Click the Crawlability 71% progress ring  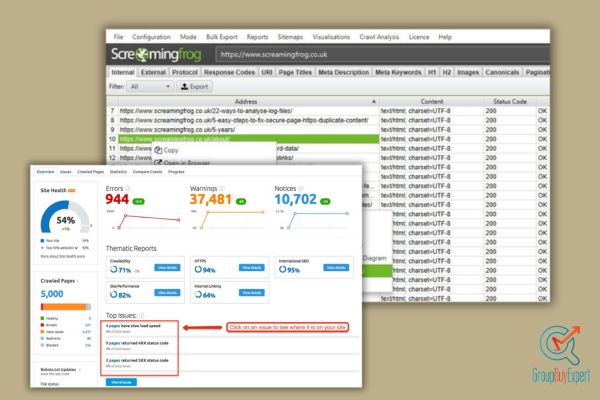[114, 269]
